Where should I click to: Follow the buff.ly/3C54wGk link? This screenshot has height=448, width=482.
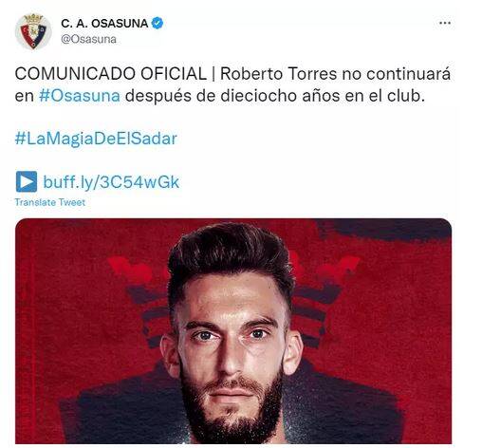pos(111,182)
